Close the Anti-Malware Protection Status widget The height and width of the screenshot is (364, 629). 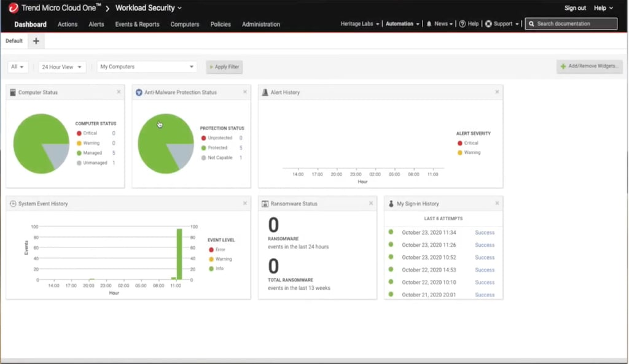click(245, 92)
